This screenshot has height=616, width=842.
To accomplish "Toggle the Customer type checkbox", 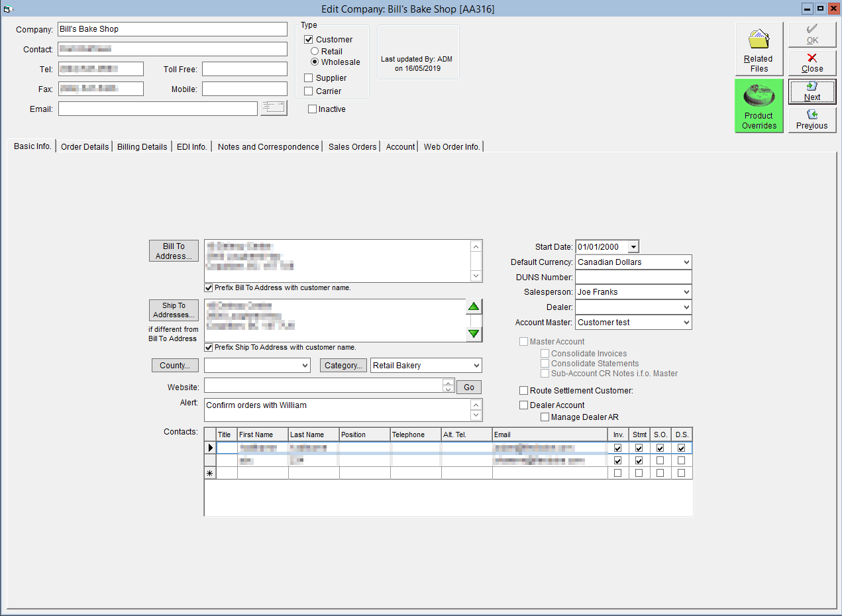I will click(x=308, y=40).
